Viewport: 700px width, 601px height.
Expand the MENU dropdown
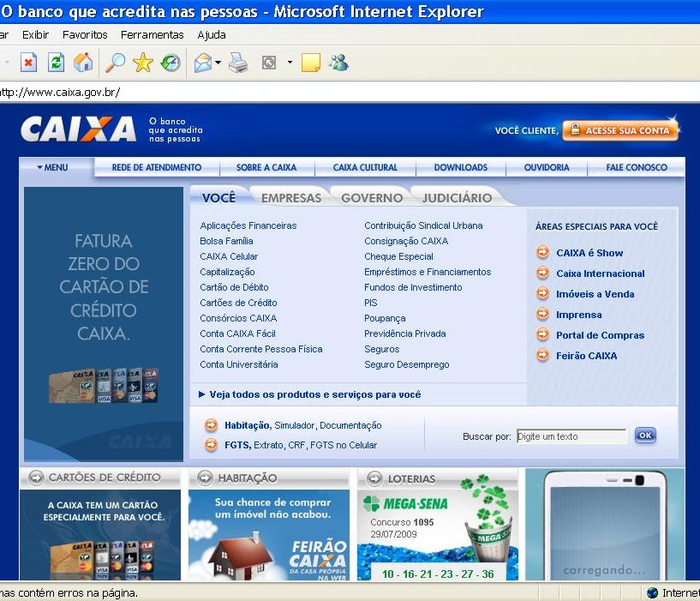[x=52, y=167]
